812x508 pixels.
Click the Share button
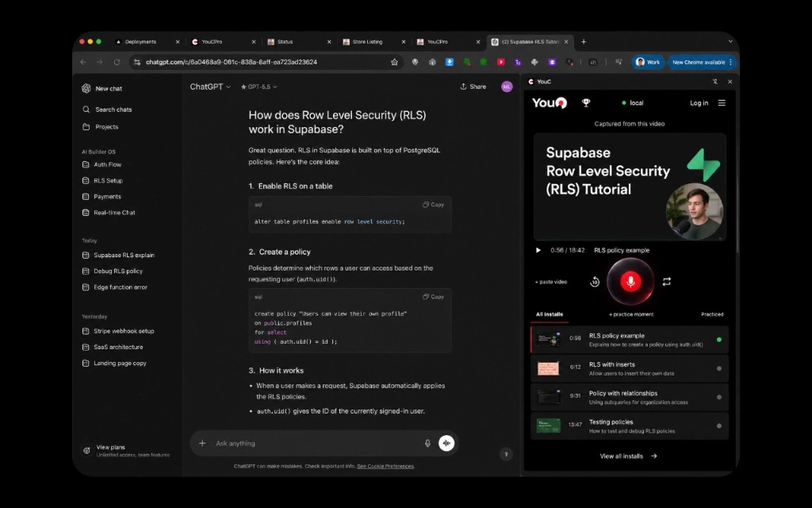(x=473, y=87)
